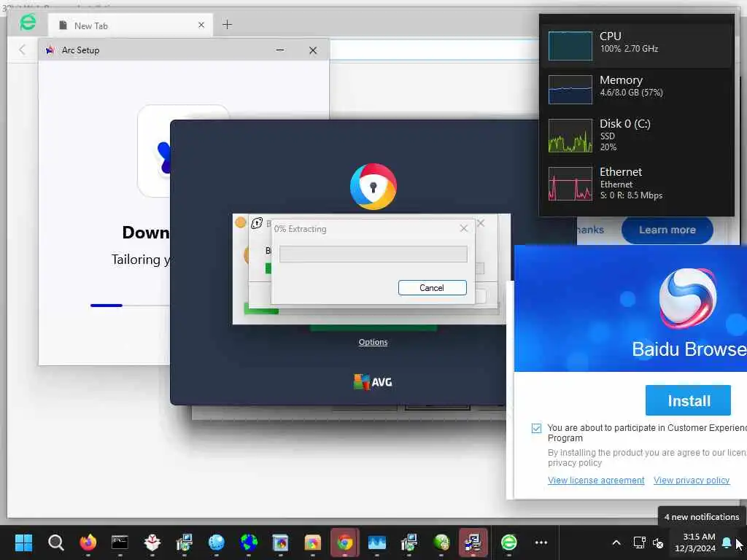Focus the browser address bar
This screenshot has height=560, width=747.
[x=433, y=50]
